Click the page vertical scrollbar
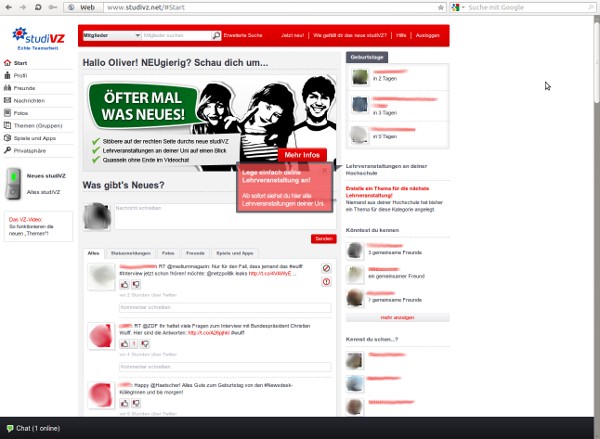The height and width of the screenshot is (439, 600). point(597,61)
